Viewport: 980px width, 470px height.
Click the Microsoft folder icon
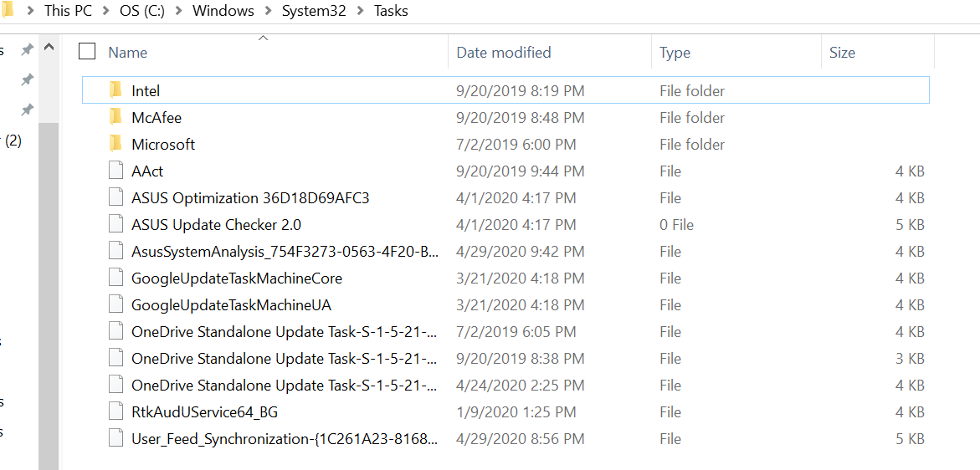(x=115, y=144)
